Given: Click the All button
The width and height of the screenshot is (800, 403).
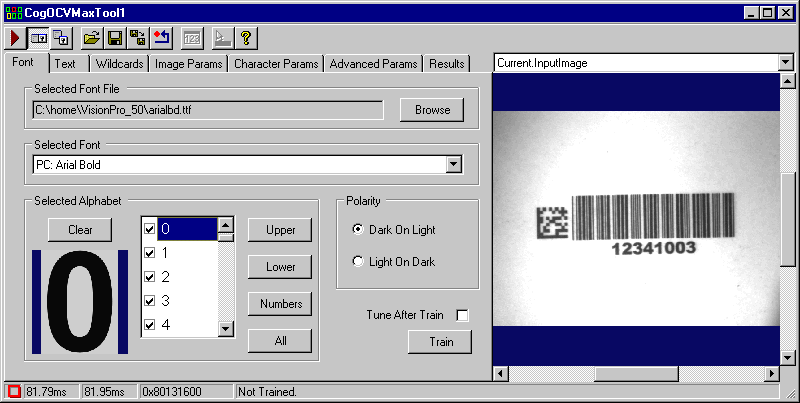Looking at the screenshot, I should coord(280,341).
